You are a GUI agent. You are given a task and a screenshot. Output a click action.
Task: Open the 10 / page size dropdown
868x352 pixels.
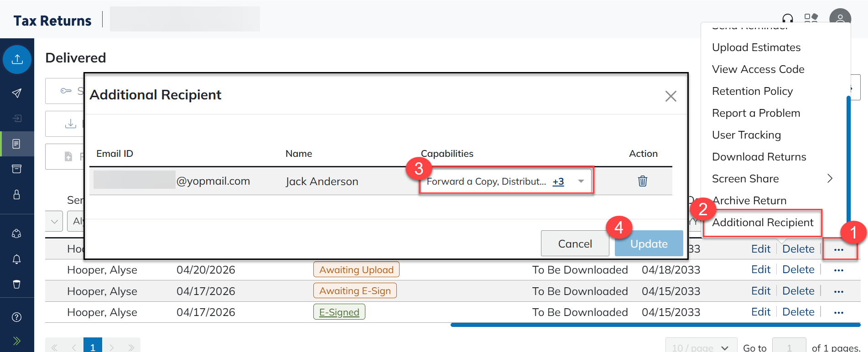701,347
